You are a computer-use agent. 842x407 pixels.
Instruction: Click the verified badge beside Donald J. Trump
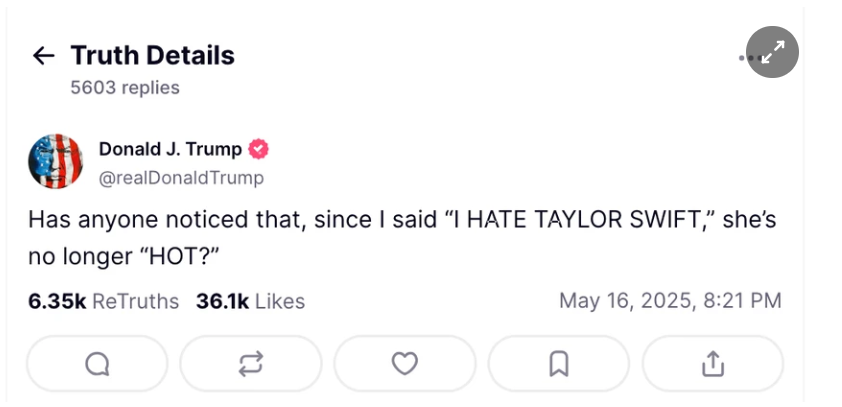pyautogui.click(x=258, y=150)
